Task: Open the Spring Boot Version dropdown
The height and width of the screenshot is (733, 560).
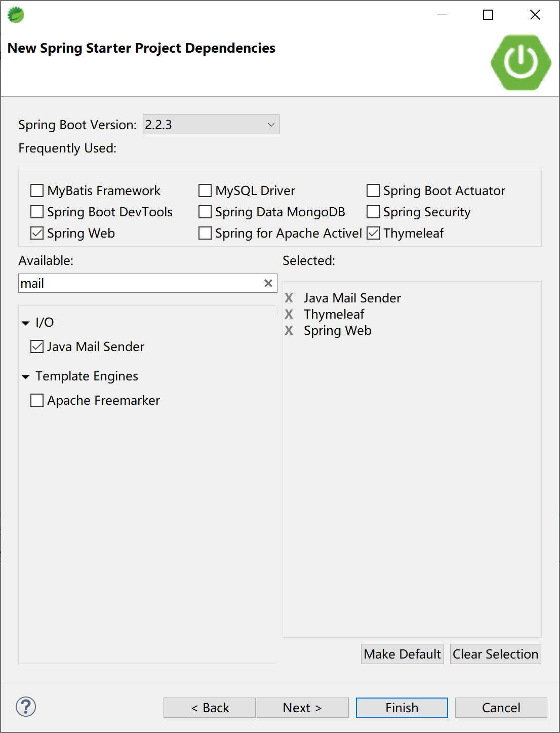Action: [x=211, y=125]
